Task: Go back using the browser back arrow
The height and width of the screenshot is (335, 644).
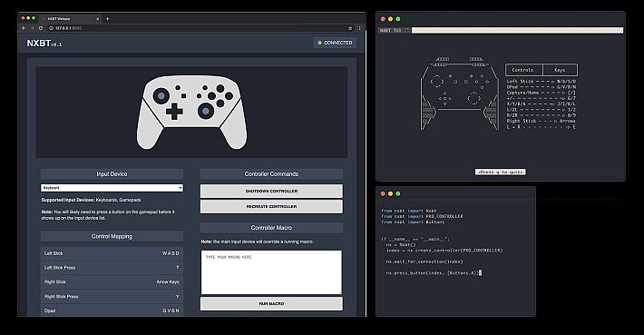Action: [x=24, y=28]
